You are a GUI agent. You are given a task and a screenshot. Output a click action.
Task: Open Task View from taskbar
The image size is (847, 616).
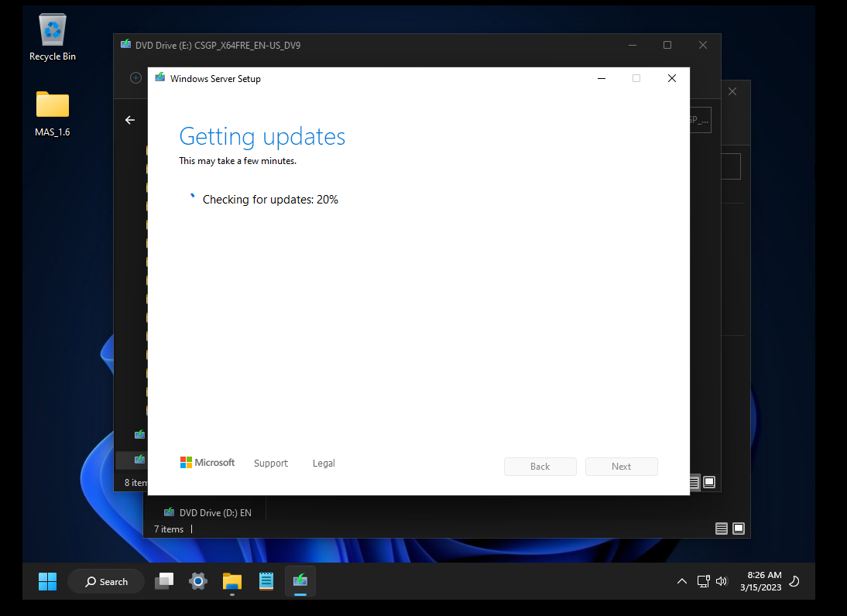click(164, 581)
